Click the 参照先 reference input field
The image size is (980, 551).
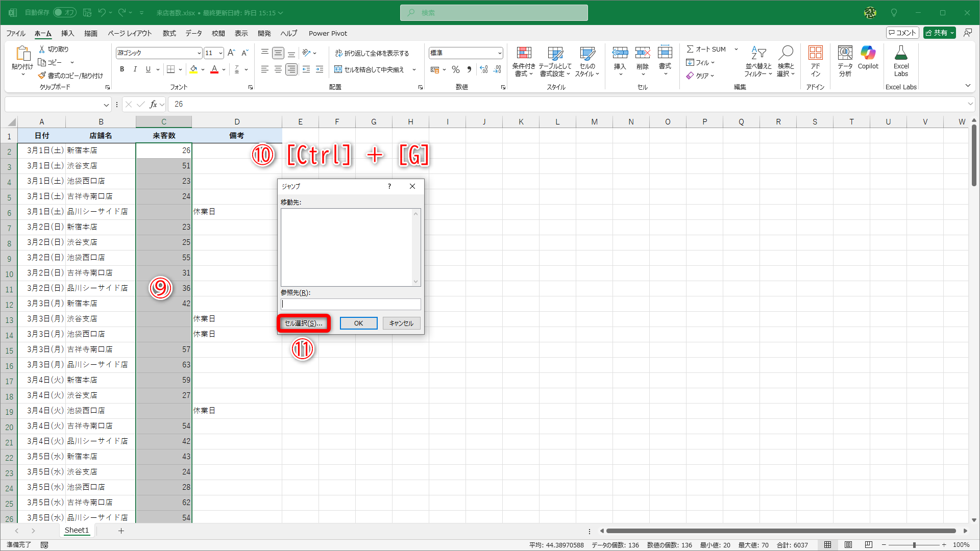pyautogui.click(x=351, y=304)
